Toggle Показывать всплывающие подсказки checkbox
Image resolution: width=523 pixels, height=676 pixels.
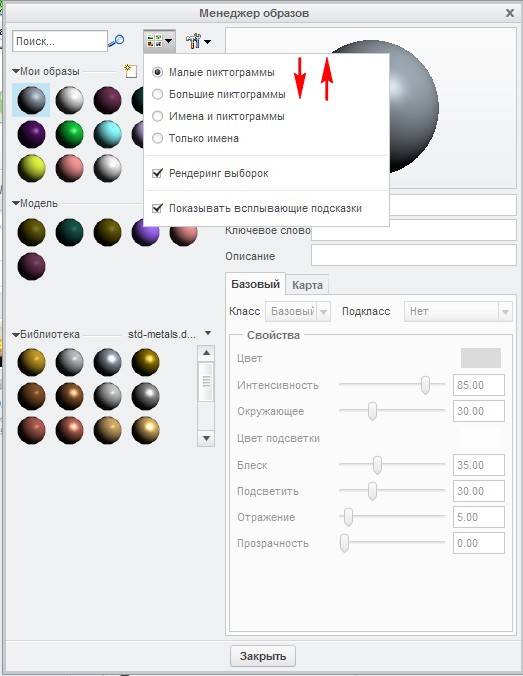tap(157, 208)
